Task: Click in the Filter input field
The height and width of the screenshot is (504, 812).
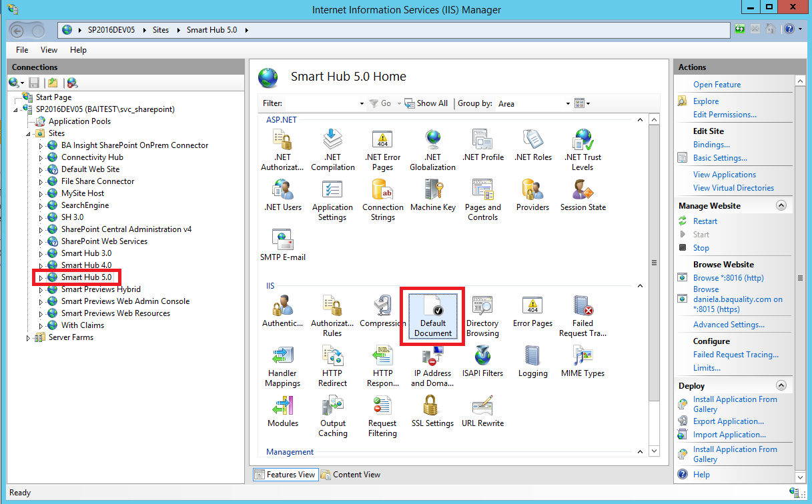Action: tap(320, 103)
